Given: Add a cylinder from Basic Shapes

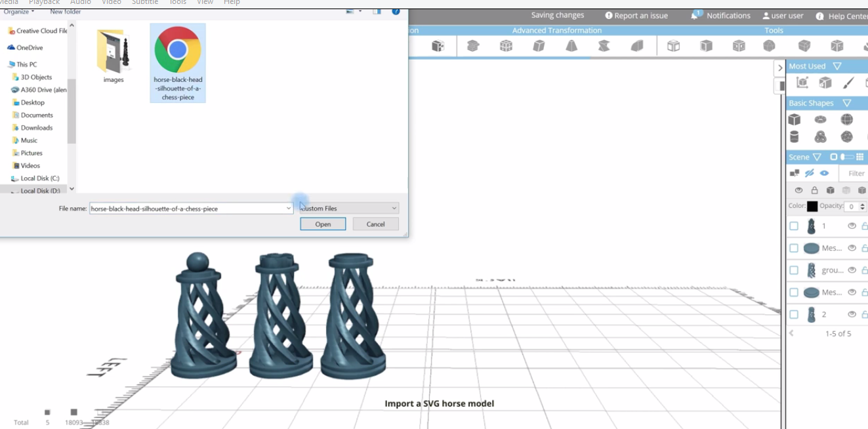Looking at the screenshot, I should click(x=795, y=136).
